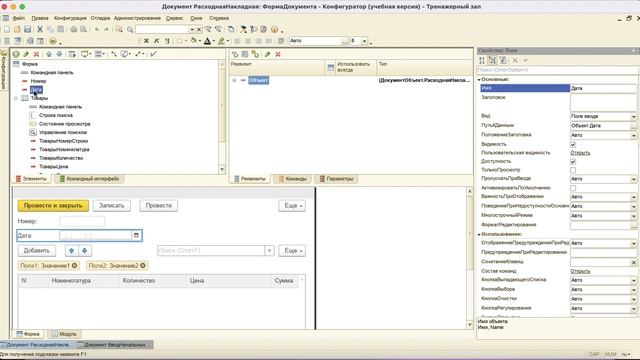Select ТоварыКоличество in the form tree
The height and width of the screenshot is (360, 640).
point(61,158)
